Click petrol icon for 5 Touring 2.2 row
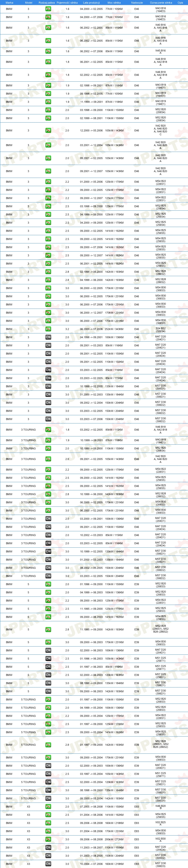Viewport: 188px width, 868px height. click(x=48, y=716)
